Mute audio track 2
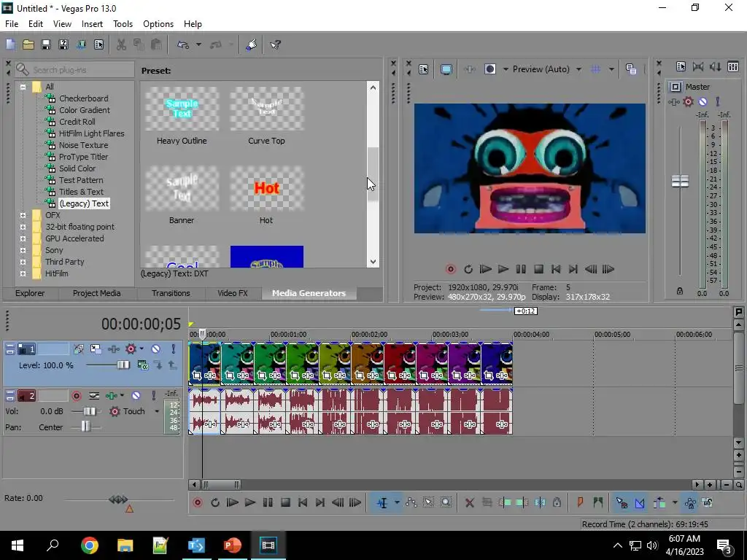Image resolution: width=747 pixels, height=560 pixels. click(x=136, y=396)
